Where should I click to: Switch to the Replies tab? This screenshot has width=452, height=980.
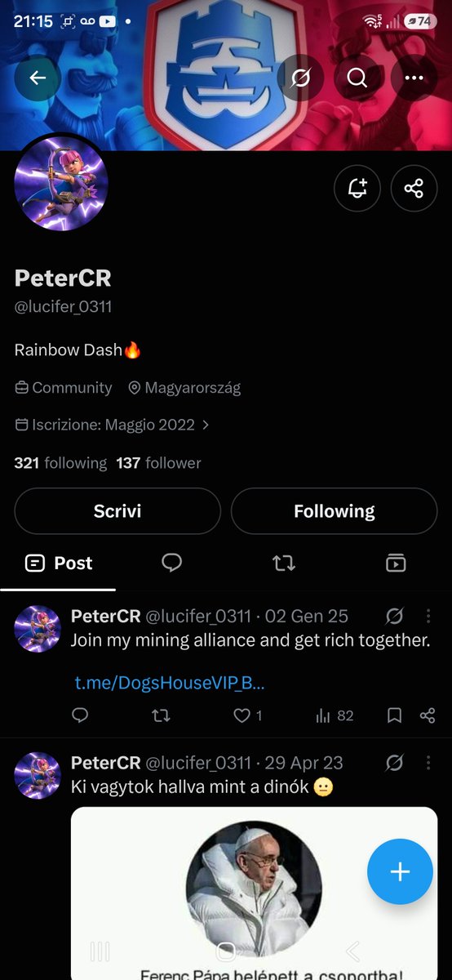[171, 562]
